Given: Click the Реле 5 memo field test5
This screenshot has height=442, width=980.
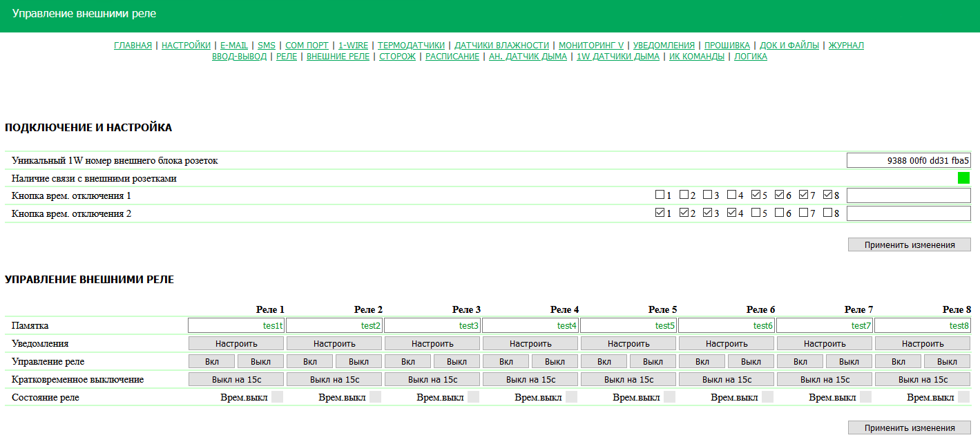Looking at the screenshot, I should (628, 325).
